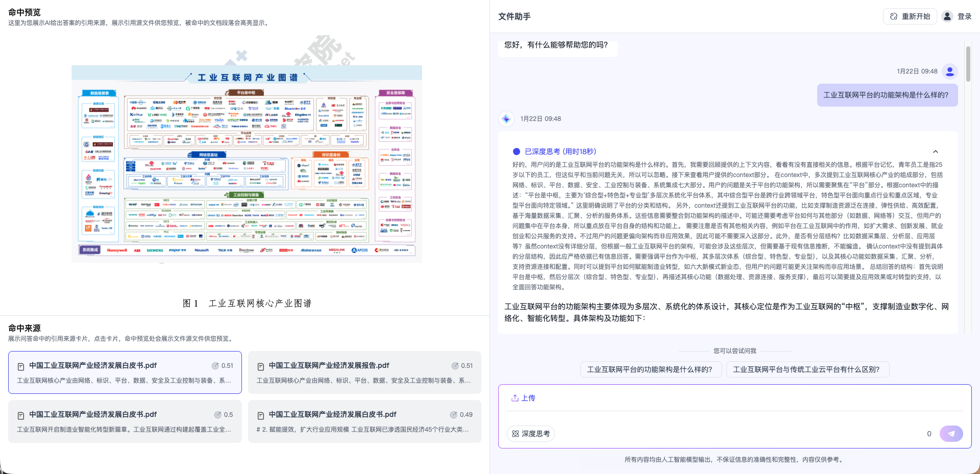Collapse the 已深度思考 reasoning section
The height and width of the screenshot is (474, 980).
tap(935, 152)
